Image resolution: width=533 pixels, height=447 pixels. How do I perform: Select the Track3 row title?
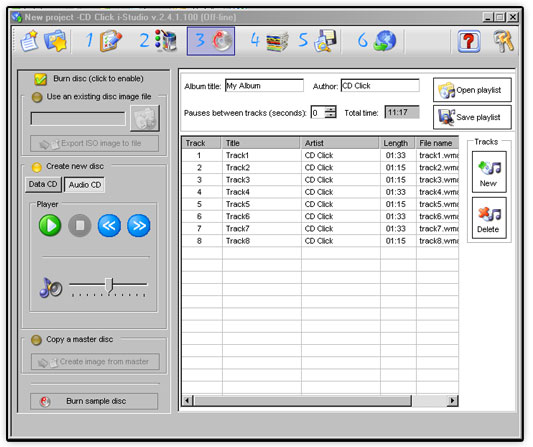pos(238,180)
